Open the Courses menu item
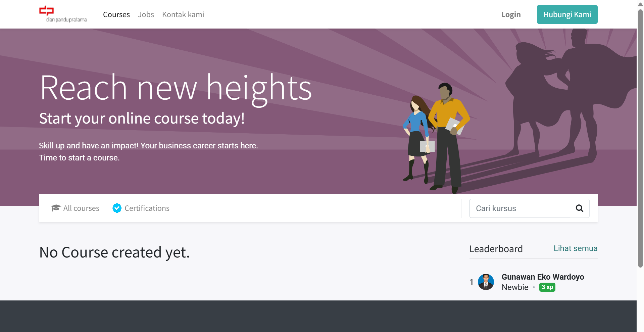 [116, 15]
